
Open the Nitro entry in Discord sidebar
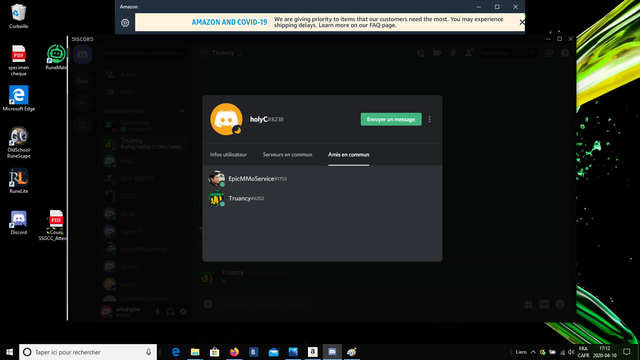144,92
